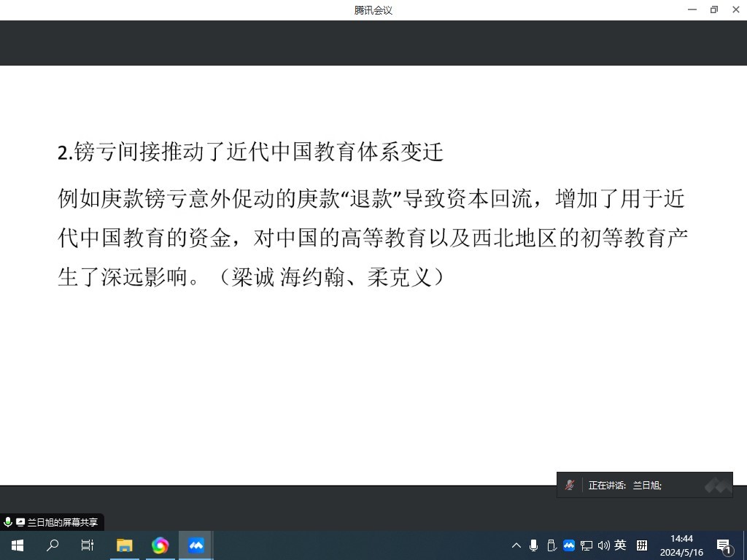Open the colorful browser app in taskbar
The width and height of the screenshot is (747, 560).
tap(160, 545)
